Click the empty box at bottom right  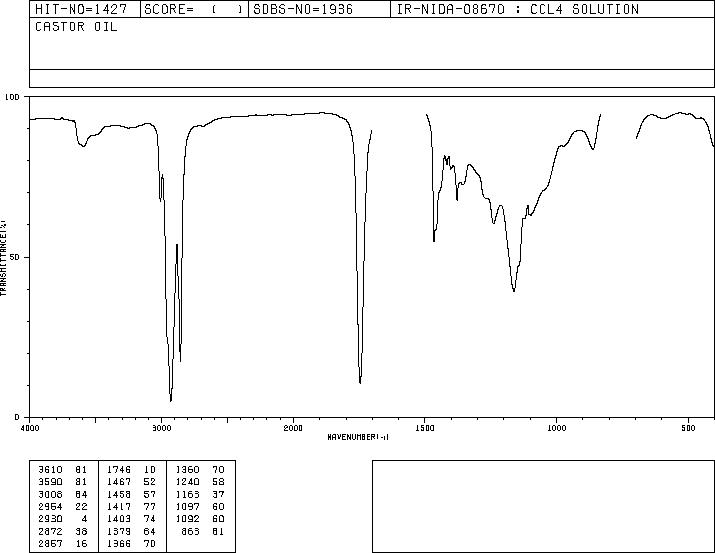tap(543, 506)
